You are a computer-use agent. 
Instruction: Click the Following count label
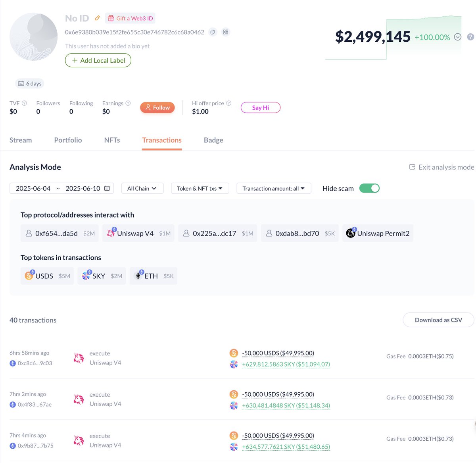click(81, 103)
